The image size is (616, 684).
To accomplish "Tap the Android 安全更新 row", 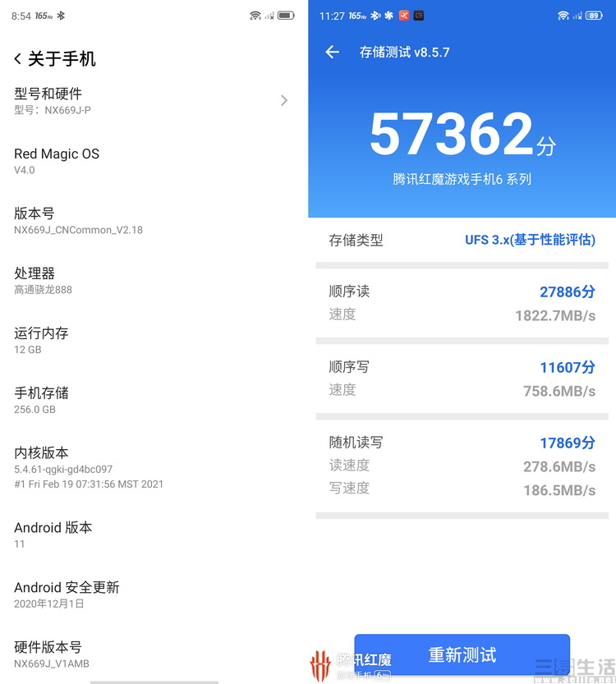I will 154,594.
